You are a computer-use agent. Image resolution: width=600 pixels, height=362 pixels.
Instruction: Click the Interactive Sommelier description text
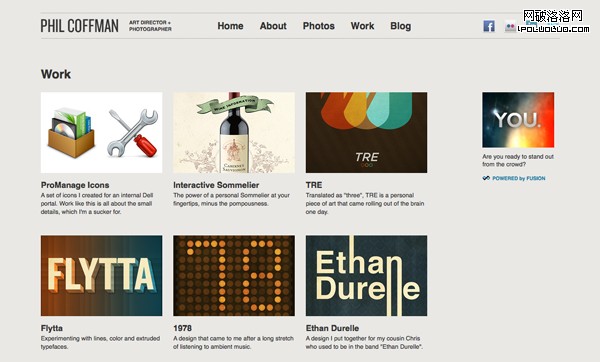232,199
